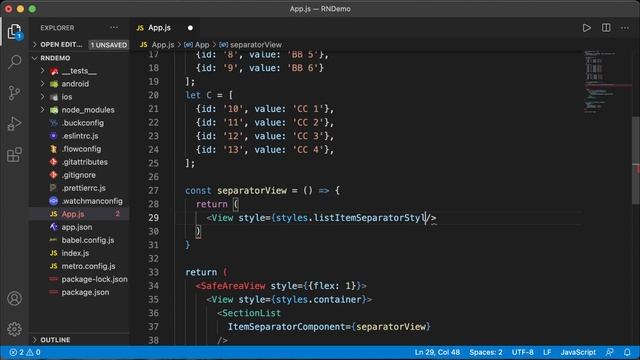Open the Source Control view
This screenshot has width=640, height=360.
pyautogui.click(x=14, y=93)
